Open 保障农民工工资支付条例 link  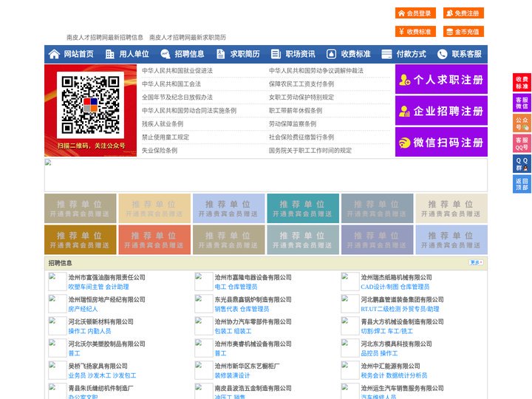click(x=301, y=83)
